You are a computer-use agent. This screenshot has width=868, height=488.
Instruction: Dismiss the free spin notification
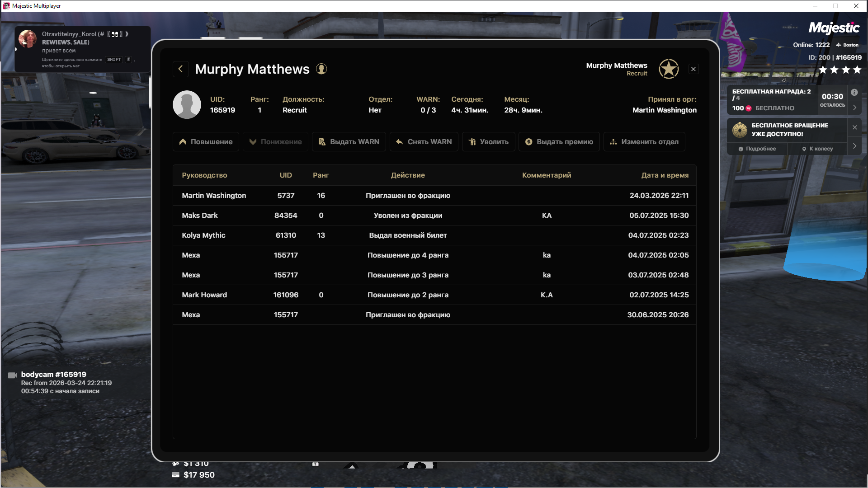pos(854,127)
